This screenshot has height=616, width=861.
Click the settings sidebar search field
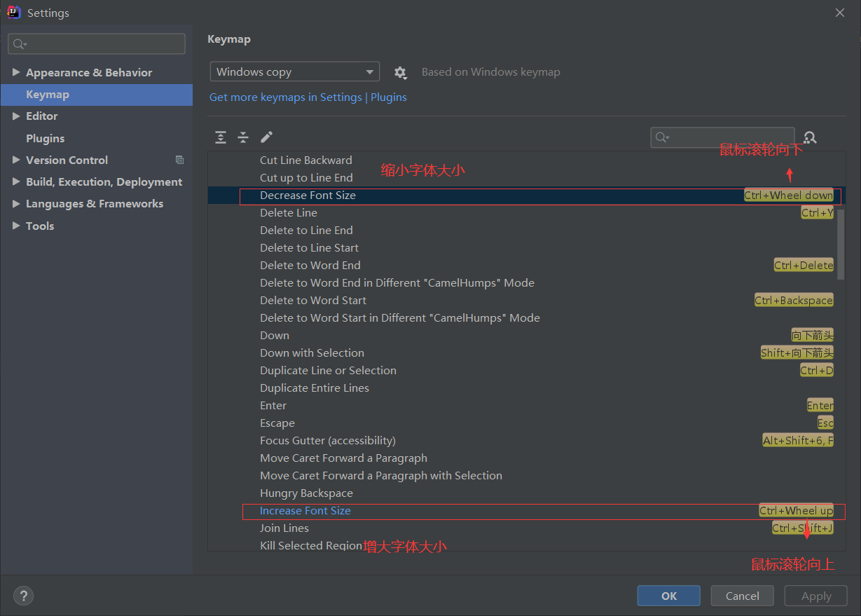(97, 43)
